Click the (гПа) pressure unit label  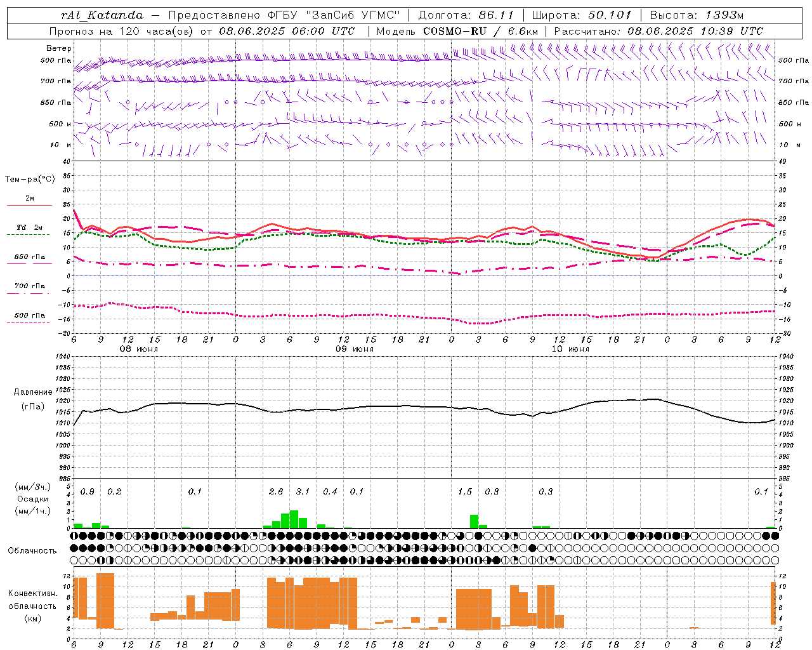point(33,407)
